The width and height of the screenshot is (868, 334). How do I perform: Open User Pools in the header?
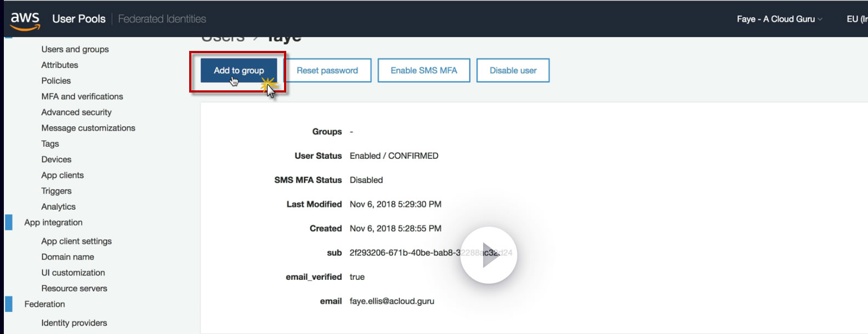pos(79,19)
